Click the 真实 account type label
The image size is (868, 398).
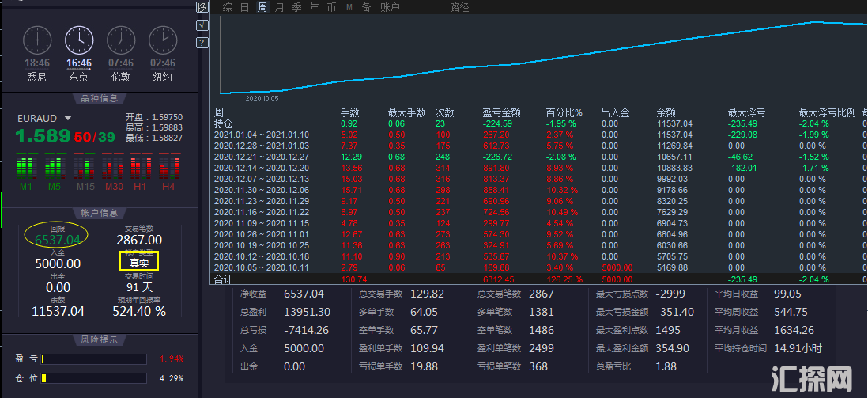pos(138,262)
